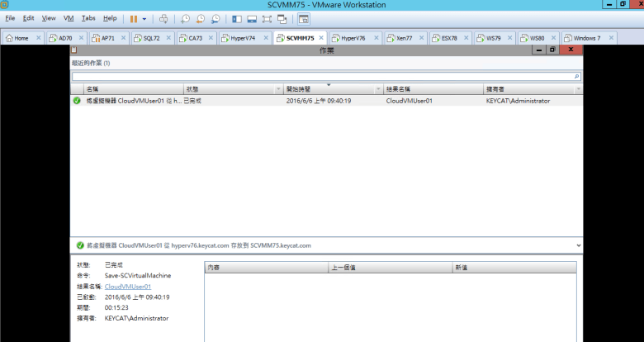The height and width of the screenshot is (342, 644).
Task: Open the VM menu
Action: pos(69,18)
